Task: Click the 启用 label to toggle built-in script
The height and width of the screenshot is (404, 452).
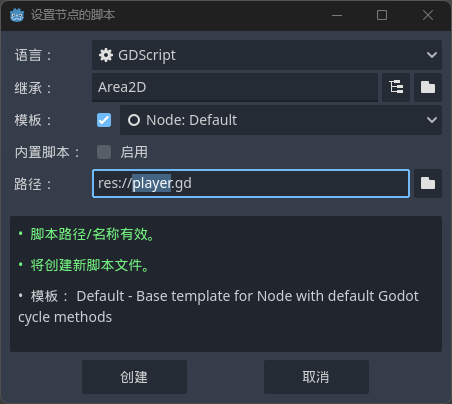Action: pos(134,152)
